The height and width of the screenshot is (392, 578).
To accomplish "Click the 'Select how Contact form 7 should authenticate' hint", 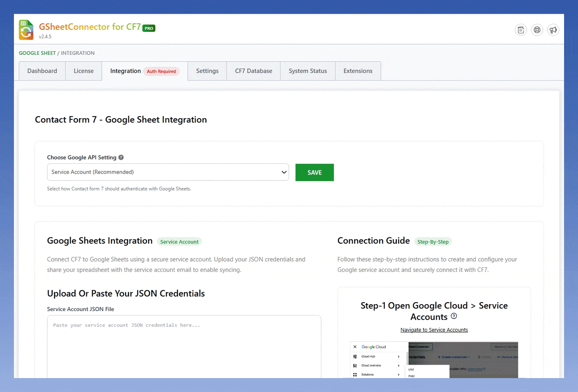I will (x=119, y=189).
